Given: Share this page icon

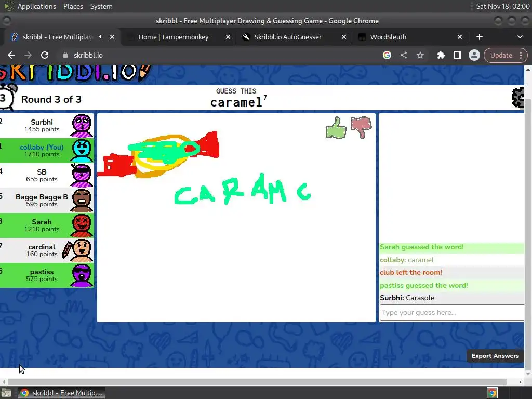Looking at the screenshot, I should click(x=403, y=55).
